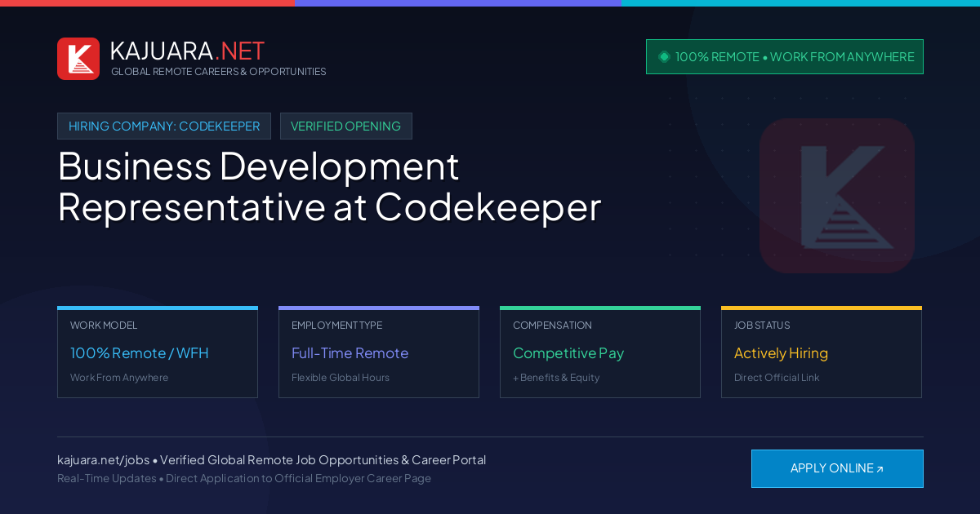Screen dimensions: 980x514
Task: Select the 100% Remote Work From Anywhere badge
Action: 785,57
